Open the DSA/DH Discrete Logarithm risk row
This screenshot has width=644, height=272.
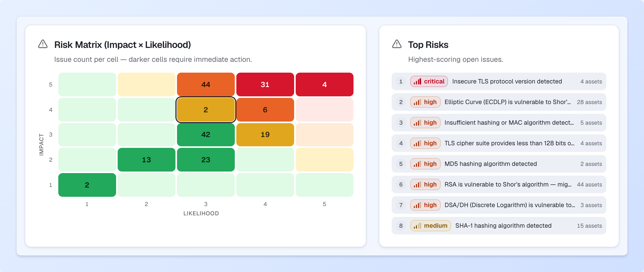499,205
